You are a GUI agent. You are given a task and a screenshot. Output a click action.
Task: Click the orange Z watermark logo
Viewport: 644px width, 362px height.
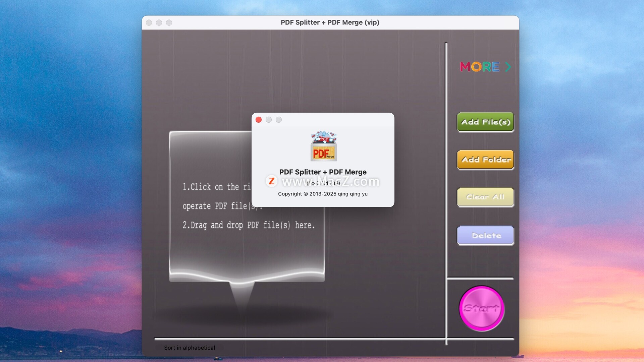pos(271,181)
